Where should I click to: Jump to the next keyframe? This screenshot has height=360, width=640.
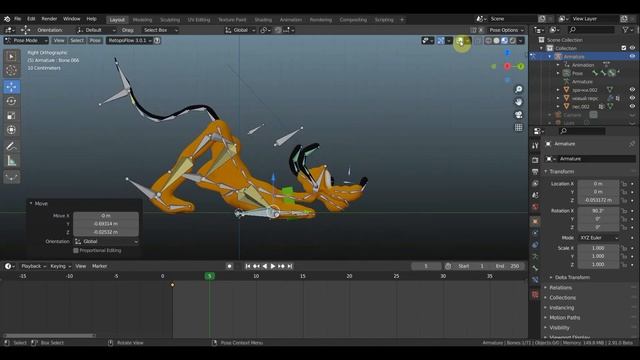(x=281, y=266)
